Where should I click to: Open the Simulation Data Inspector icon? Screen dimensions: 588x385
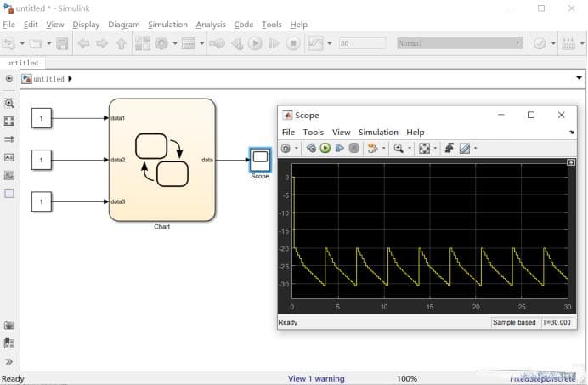click(x=315, y=43)
